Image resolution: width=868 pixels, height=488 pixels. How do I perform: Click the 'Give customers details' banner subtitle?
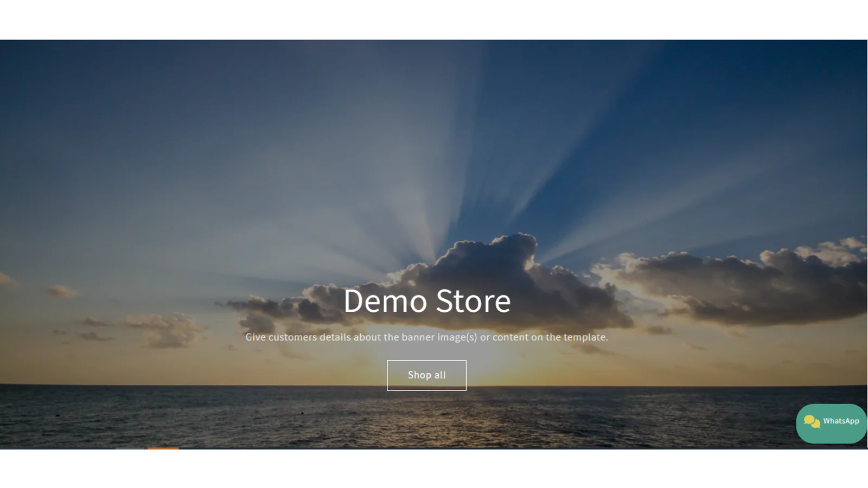(x=427, y=337)
